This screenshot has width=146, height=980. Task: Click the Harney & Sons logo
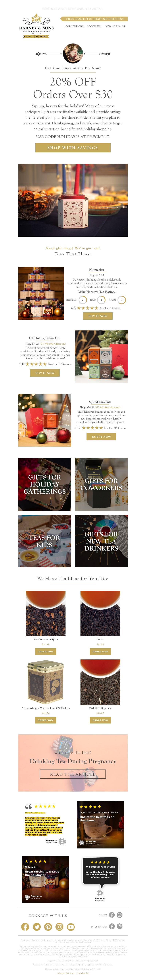tap(36, 26)
